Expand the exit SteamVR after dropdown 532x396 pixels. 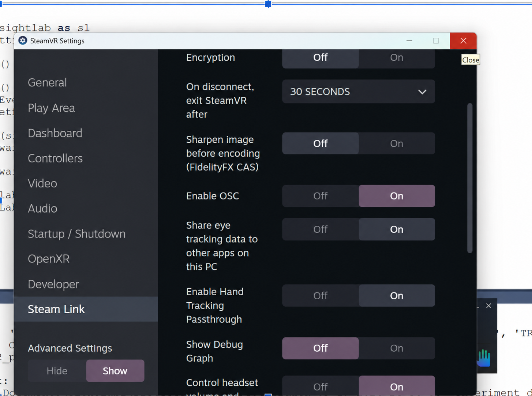[359, 91]
